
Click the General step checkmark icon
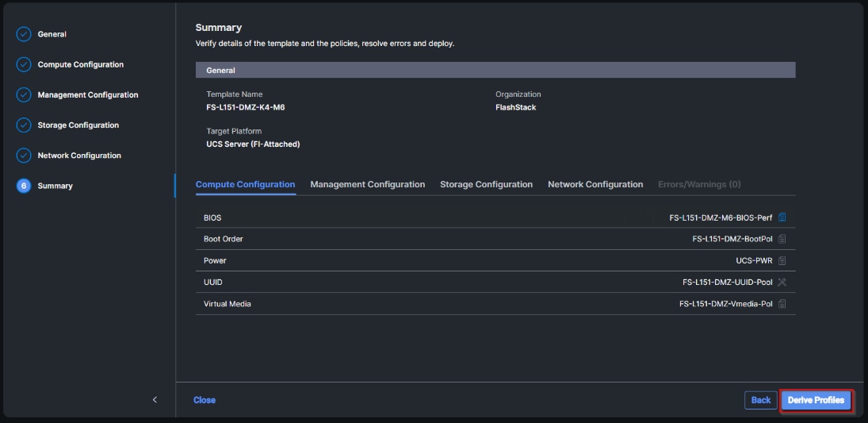(x=24, y=34)
